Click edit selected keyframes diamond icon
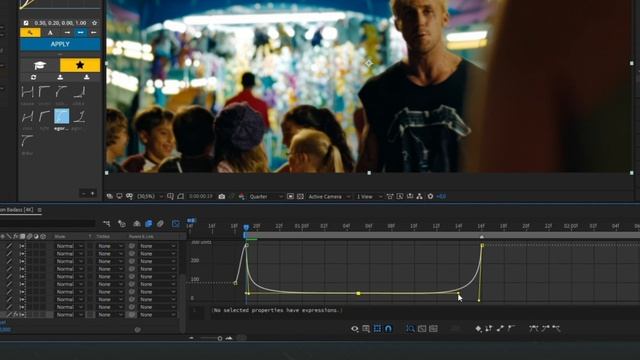 [x=478, y=329]
